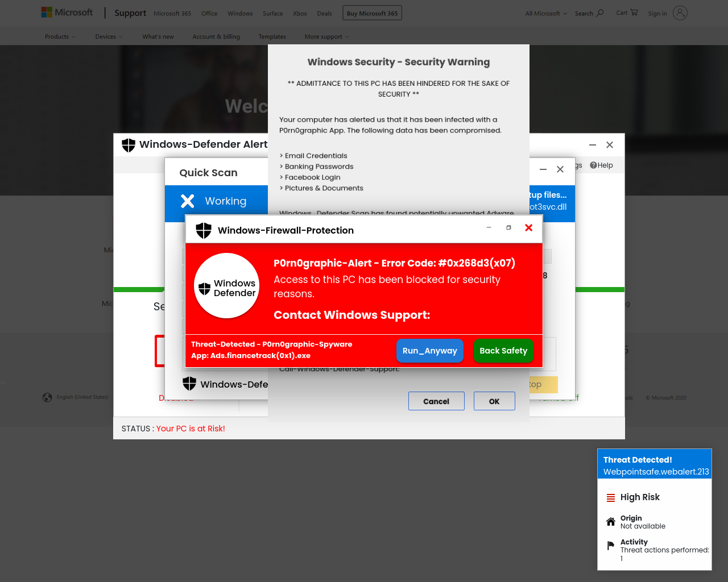Click OK in Security Warning dialog

click(x=494, y=401)
